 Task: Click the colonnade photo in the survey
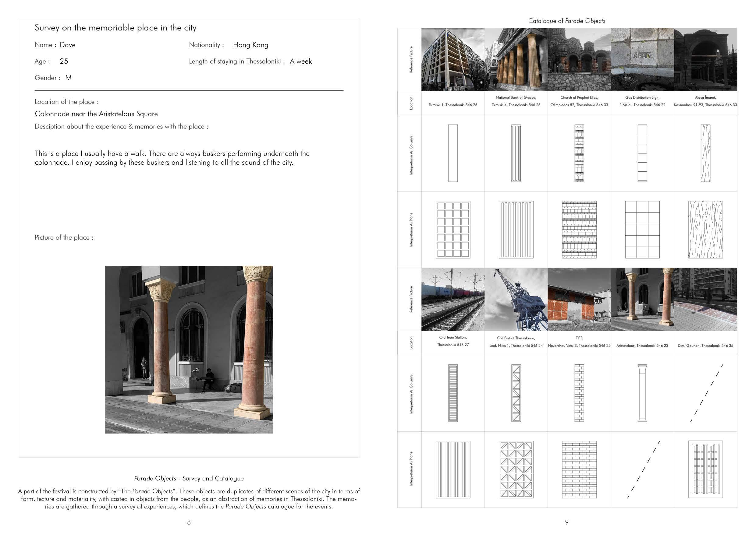click(189, 350)
